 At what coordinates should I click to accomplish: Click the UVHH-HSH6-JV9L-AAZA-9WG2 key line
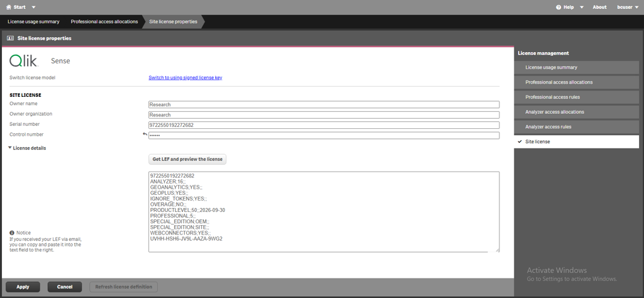tap(186, 238)
